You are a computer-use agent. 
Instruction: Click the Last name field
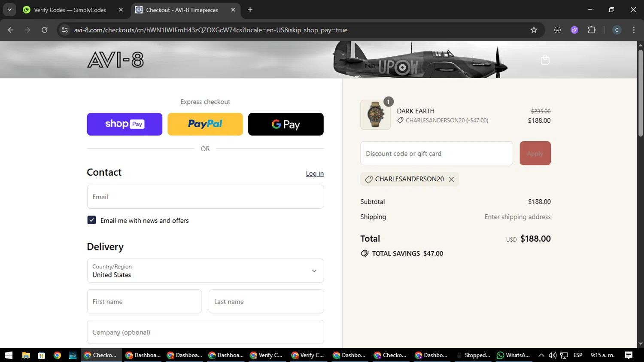[266, 301]
